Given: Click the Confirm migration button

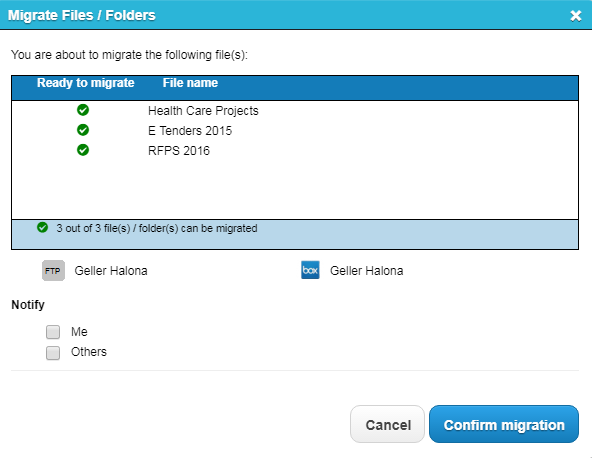Looking at the screenshot, I should [504, 424].
